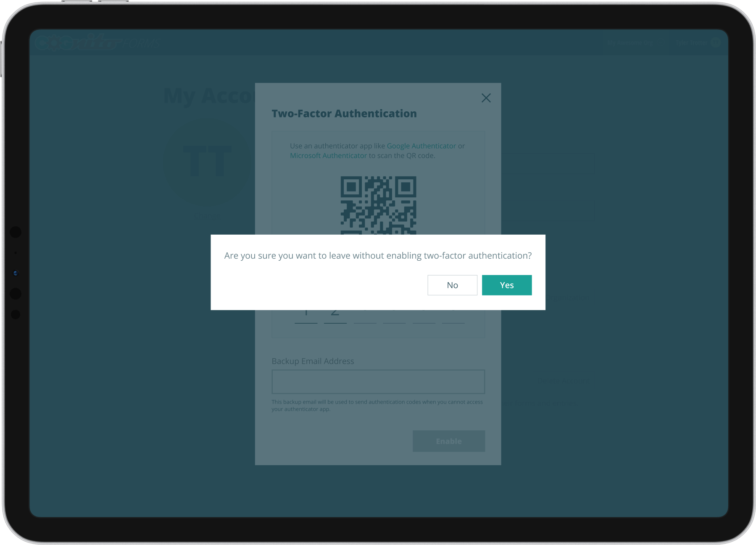Screen dimensions: 756x545
Task: Close the Two-Factor Authentication dialog with X
Action: 486,98
